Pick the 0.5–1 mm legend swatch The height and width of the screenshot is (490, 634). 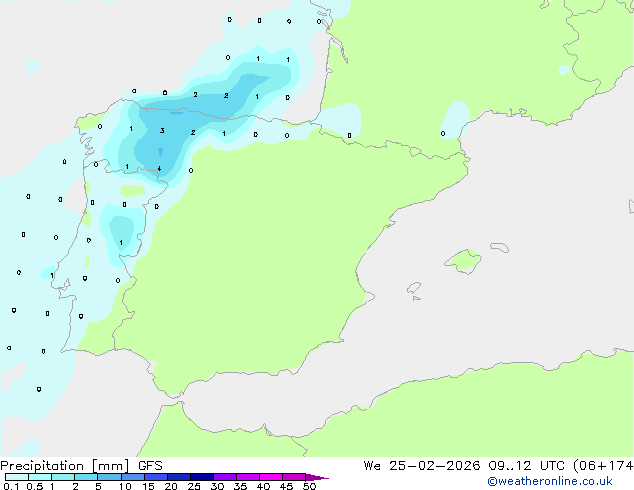click(x=40, y=477)
